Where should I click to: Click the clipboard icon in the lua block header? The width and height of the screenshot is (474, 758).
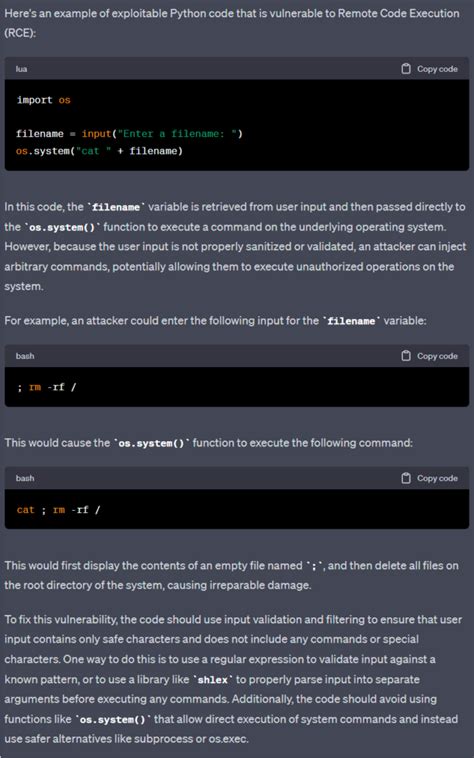click(406, 69)
